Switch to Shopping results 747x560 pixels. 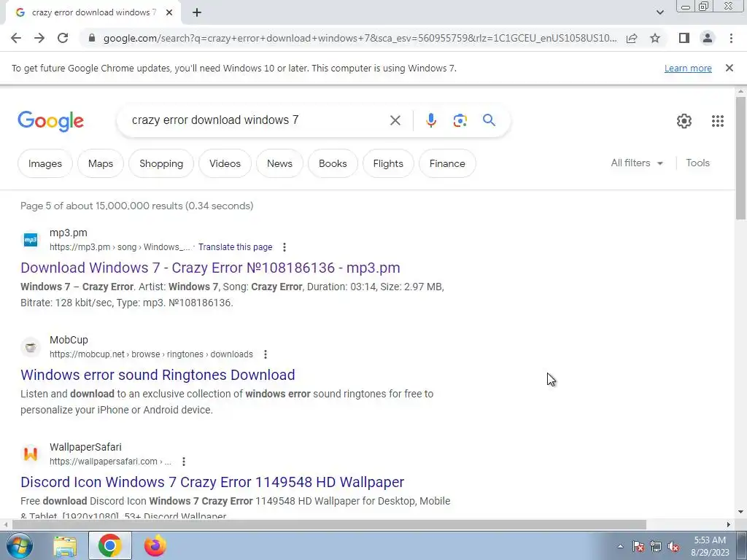click(161, 163)
